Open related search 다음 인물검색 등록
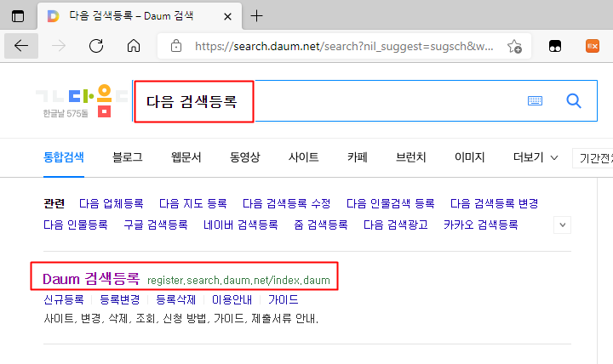Image resolution: width=613 pixels, height=364 pixels. coord(390,203)
